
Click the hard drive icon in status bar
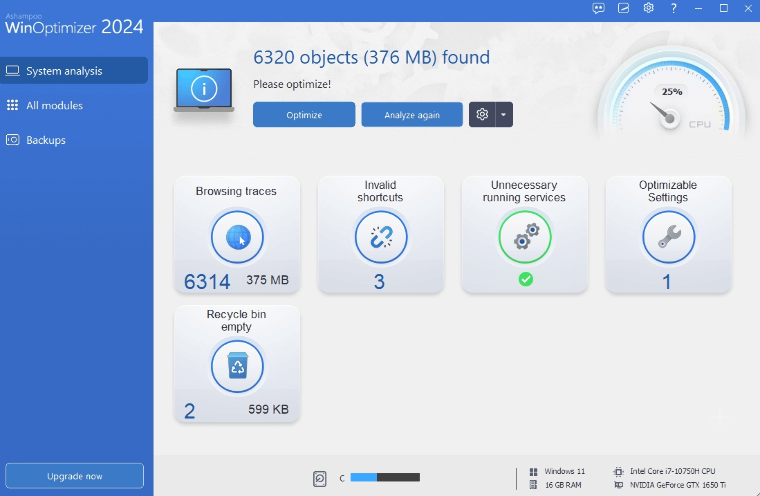pos(320,478)
